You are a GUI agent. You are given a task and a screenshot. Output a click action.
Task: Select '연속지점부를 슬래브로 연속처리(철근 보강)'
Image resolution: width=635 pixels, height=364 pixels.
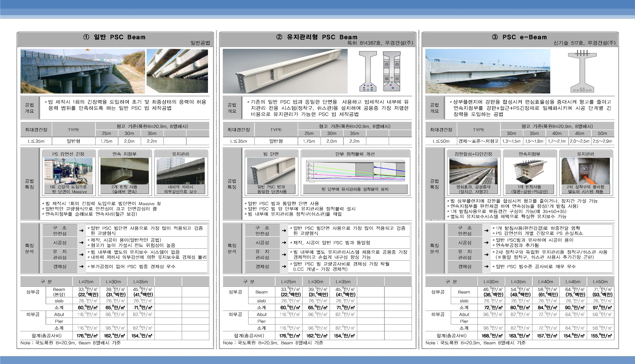tap(91, 214)
